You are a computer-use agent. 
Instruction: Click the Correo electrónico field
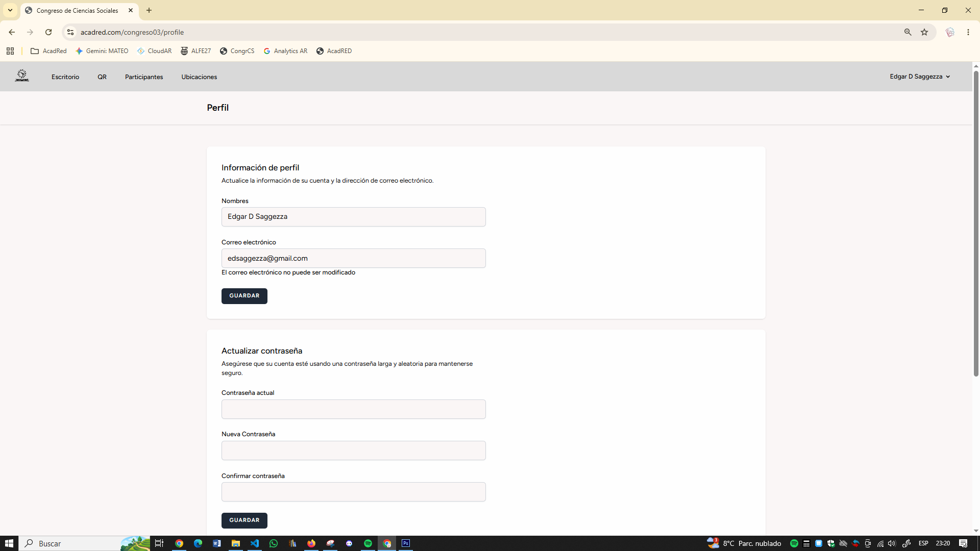coord(354,258)
